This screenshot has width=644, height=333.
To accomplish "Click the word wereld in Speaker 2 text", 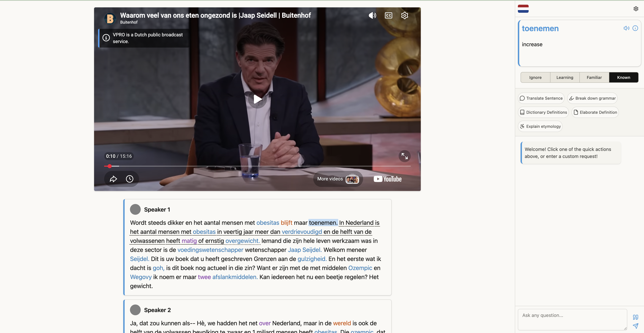I will click(x=342, y=323).
